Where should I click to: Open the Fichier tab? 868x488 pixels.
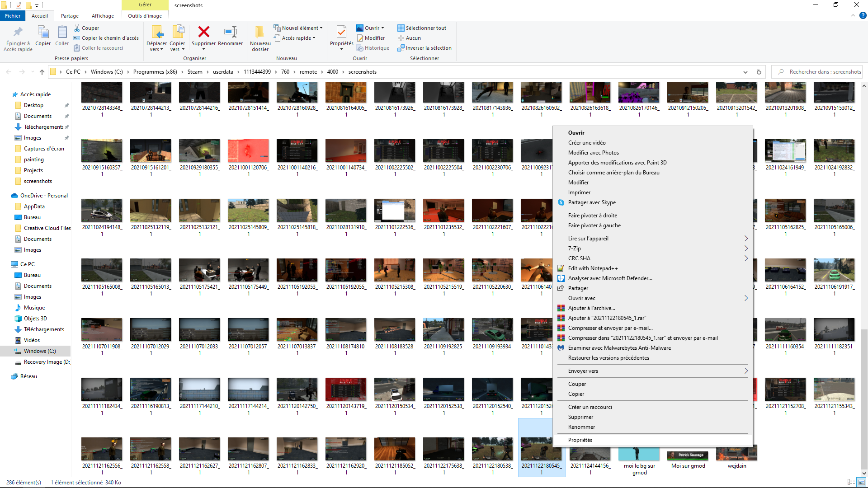[x=13, y=16]
